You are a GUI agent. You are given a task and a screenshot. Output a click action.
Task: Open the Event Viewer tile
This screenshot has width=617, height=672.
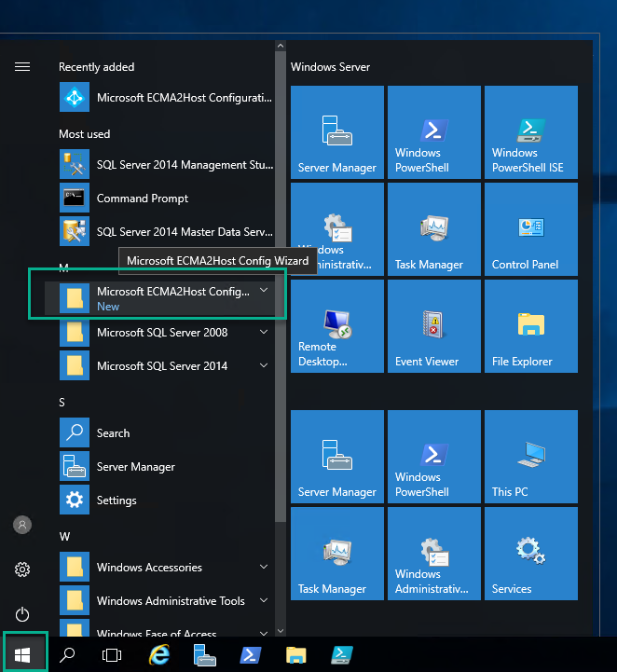[433, 326]
